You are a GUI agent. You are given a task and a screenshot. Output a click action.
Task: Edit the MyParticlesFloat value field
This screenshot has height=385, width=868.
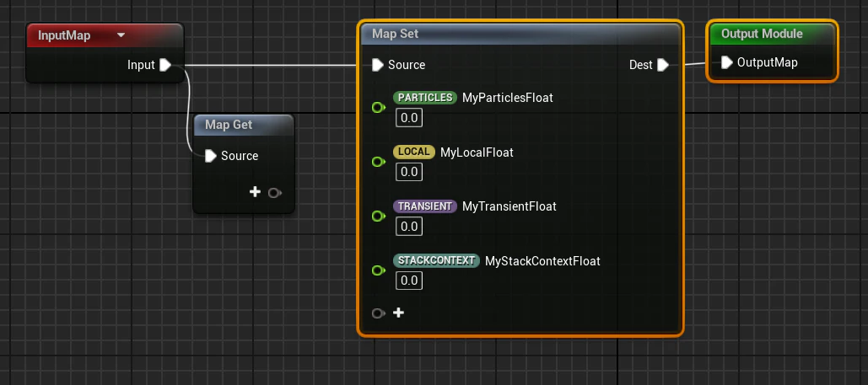pos(409,118)
